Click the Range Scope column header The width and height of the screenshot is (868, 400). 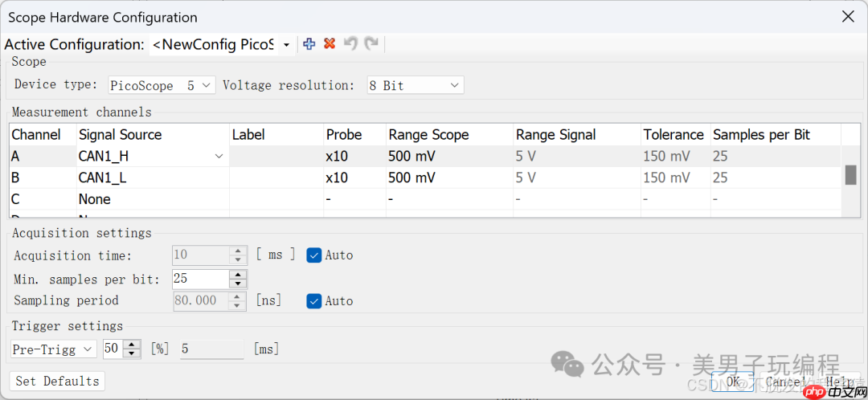pos(428,134)
